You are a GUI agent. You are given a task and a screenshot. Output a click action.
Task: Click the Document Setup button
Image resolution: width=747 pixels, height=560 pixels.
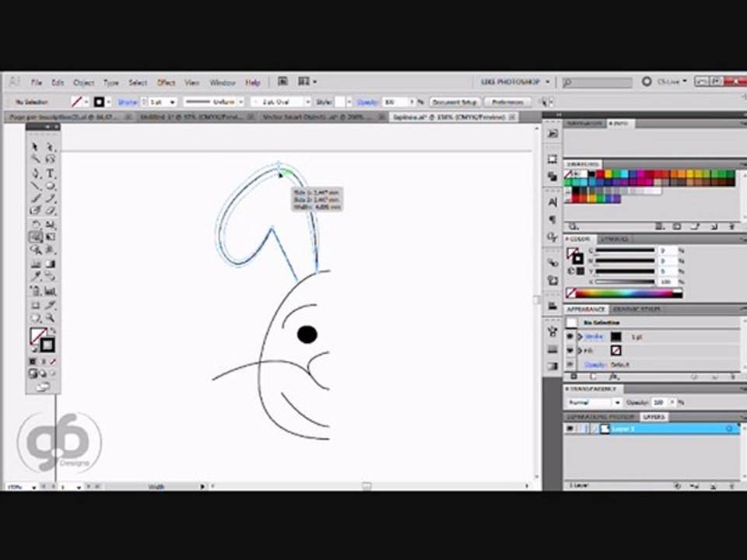click(455, 102)
